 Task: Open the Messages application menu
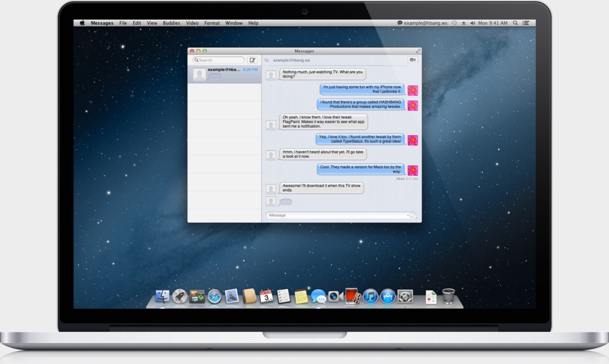pyautogui.click(x=102, y=23)
